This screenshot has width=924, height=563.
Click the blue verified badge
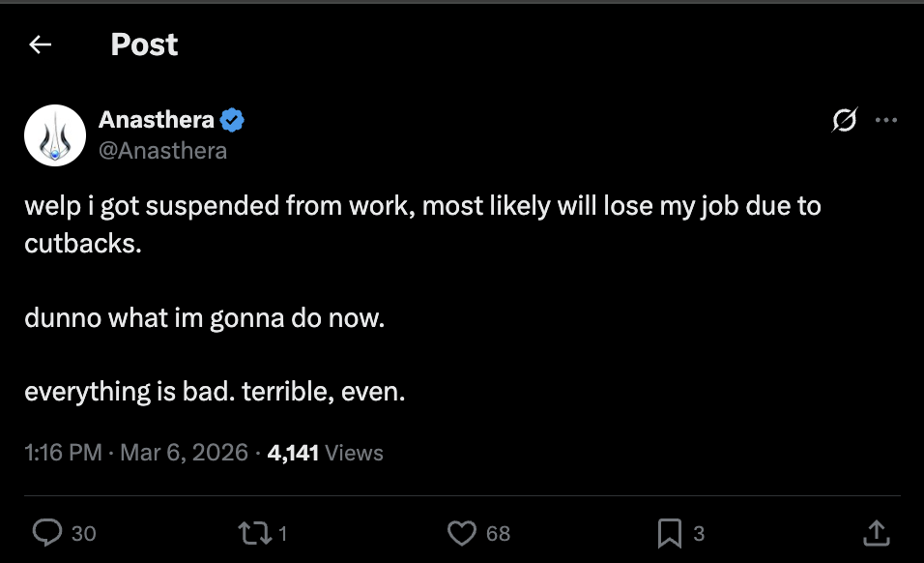pos(232,120)
